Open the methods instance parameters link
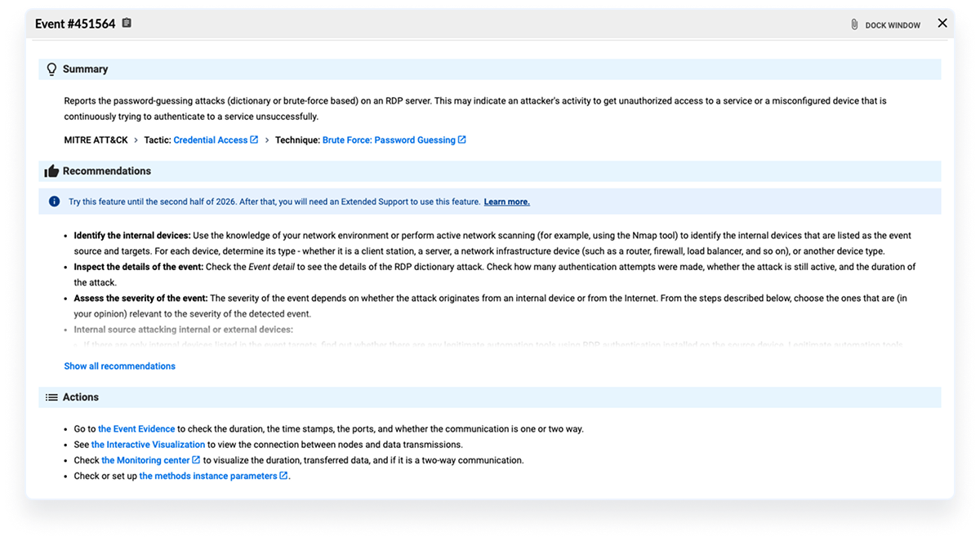Screen dimensions: 980x541 207,476
